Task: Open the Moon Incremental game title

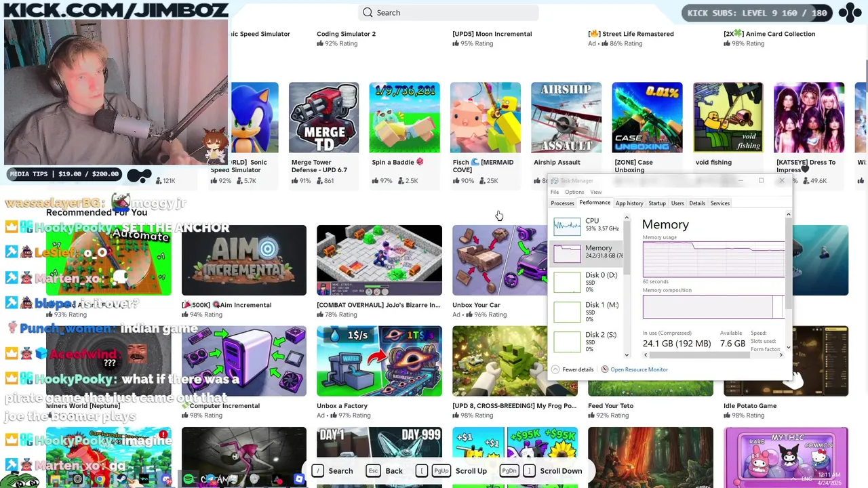Action: [492, 34]
